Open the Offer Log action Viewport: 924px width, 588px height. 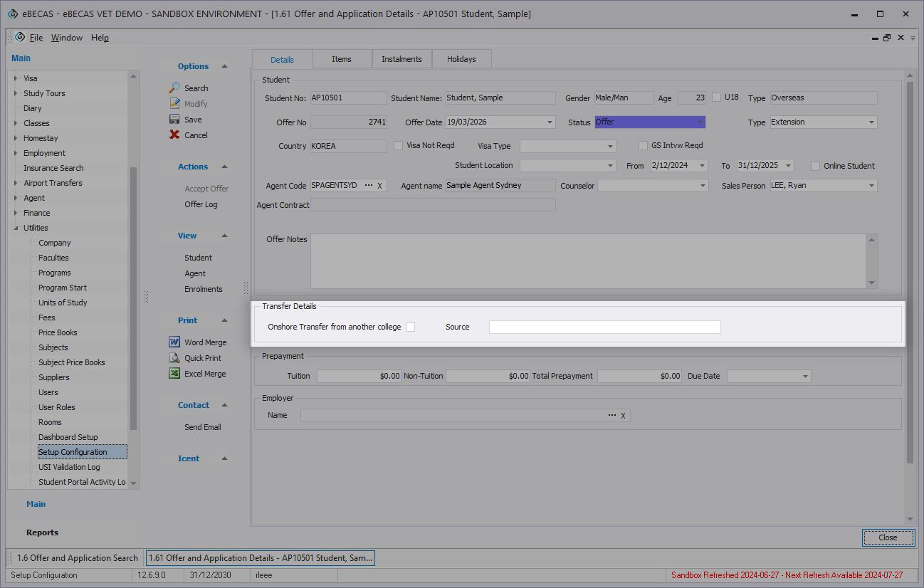coord(201,204)
